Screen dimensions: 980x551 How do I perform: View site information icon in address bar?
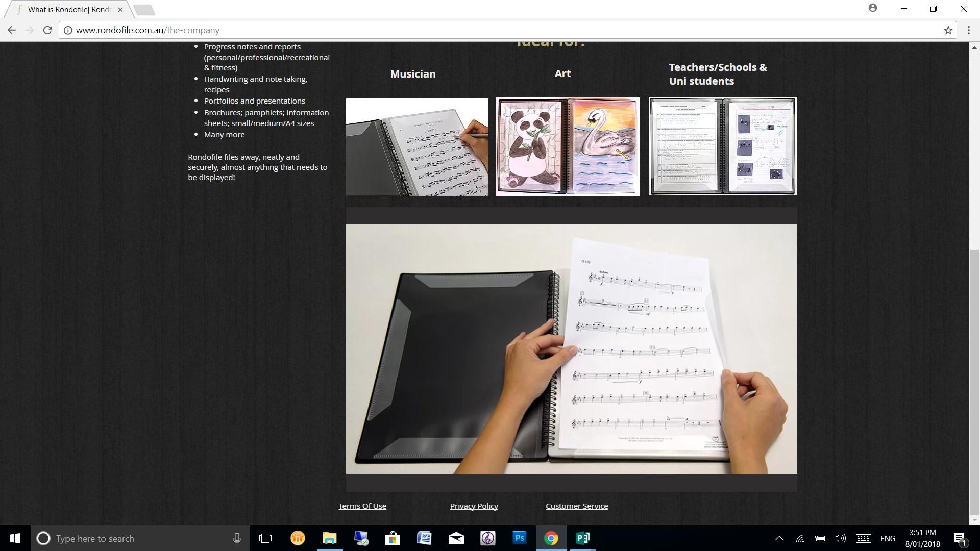coord(67,30)
